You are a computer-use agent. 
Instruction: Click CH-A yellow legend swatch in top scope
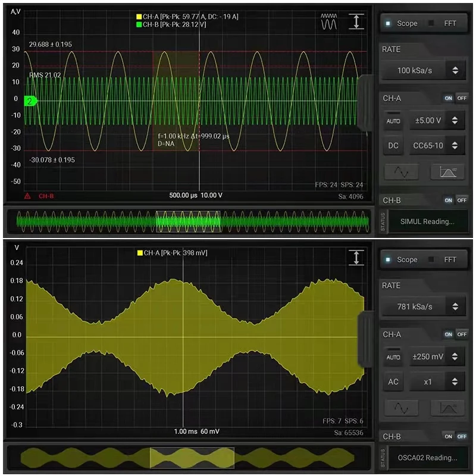[x=139, y=17]
